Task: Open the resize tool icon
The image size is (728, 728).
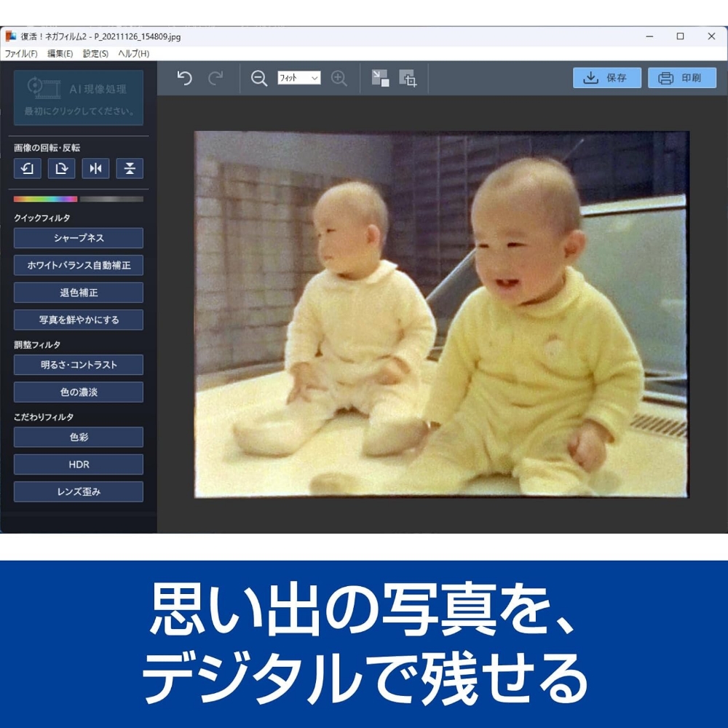Action: pyautogui.click(x=380, y=78)
